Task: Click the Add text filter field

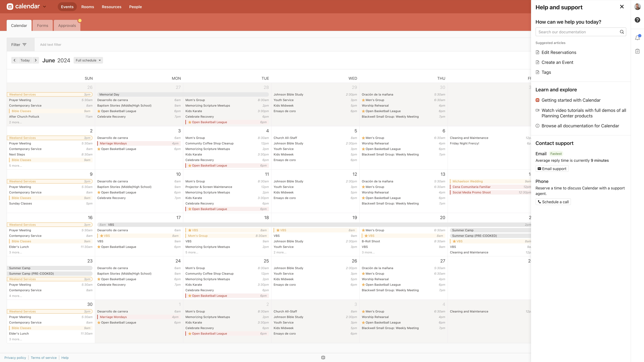Action: (50, 44)
